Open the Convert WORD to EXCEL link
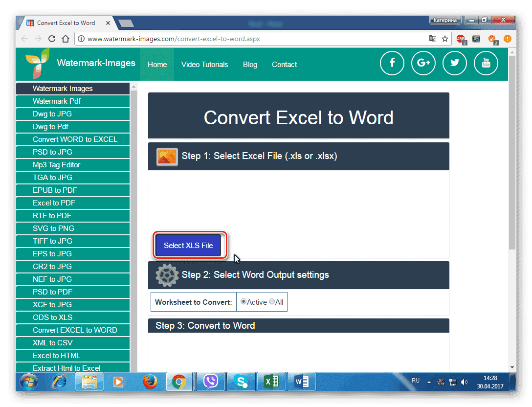 75,139
